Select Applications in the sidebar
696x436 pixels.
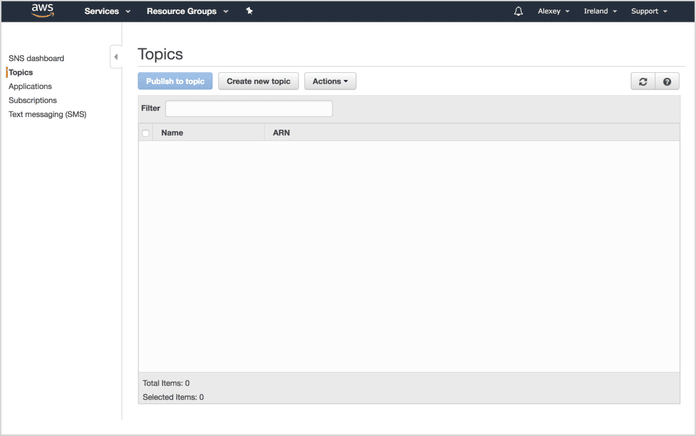[x=30, y=86]
